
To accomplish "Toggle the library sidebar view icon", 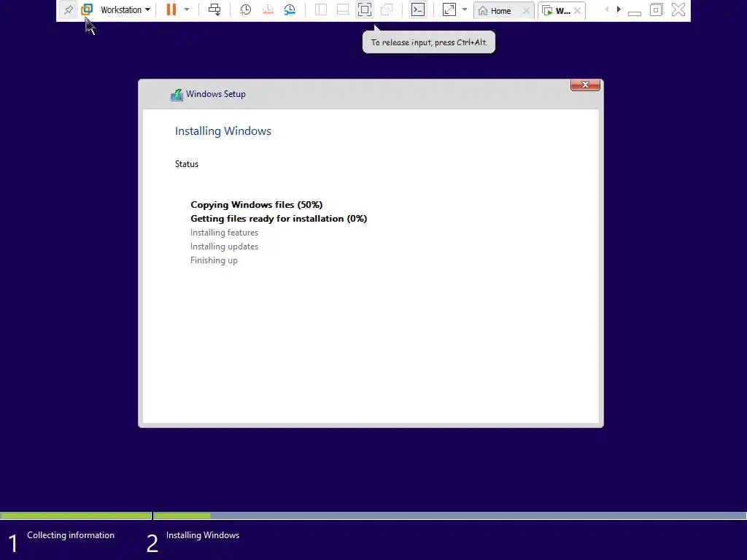I will point(321,9).
